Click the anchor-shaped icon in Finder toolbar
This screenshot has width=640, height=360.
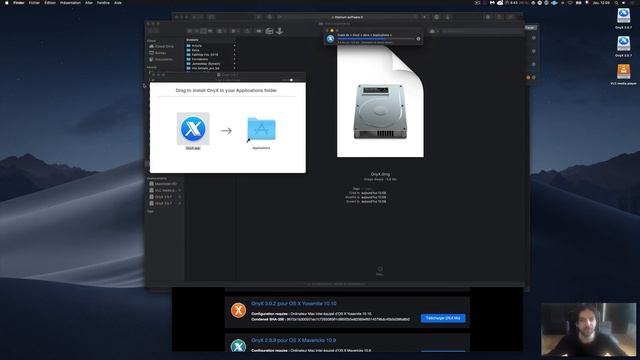click(280, 31)
